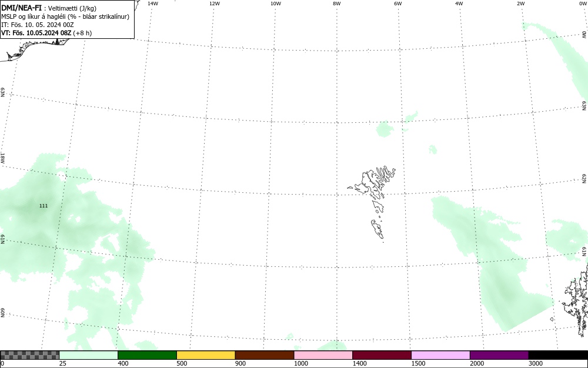Select the dark green 400–500 legend swatch
Screen dimensions: 588x368
tap(147, 355)
